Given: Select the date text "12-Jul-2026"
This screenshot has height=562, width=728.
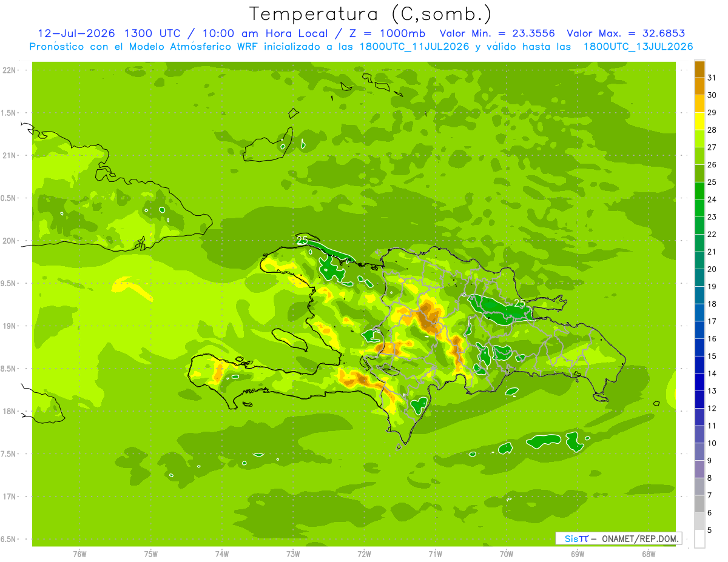Looking at the screenshot, I should [x=78, y=33].
